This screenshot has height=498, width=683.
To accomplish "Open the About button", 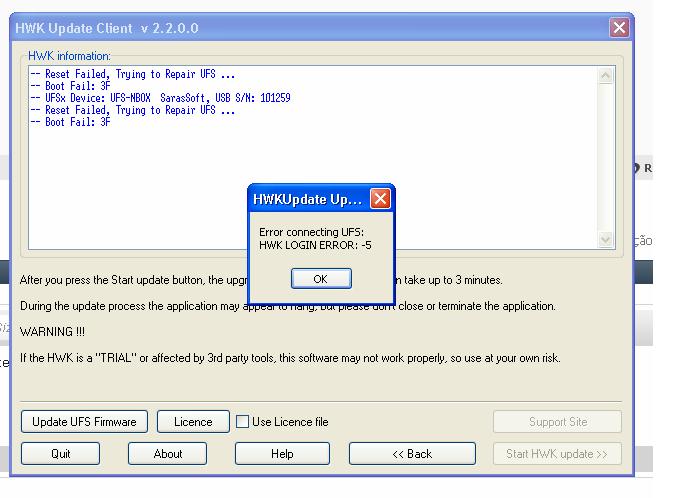I will click(x=167, y=454).
